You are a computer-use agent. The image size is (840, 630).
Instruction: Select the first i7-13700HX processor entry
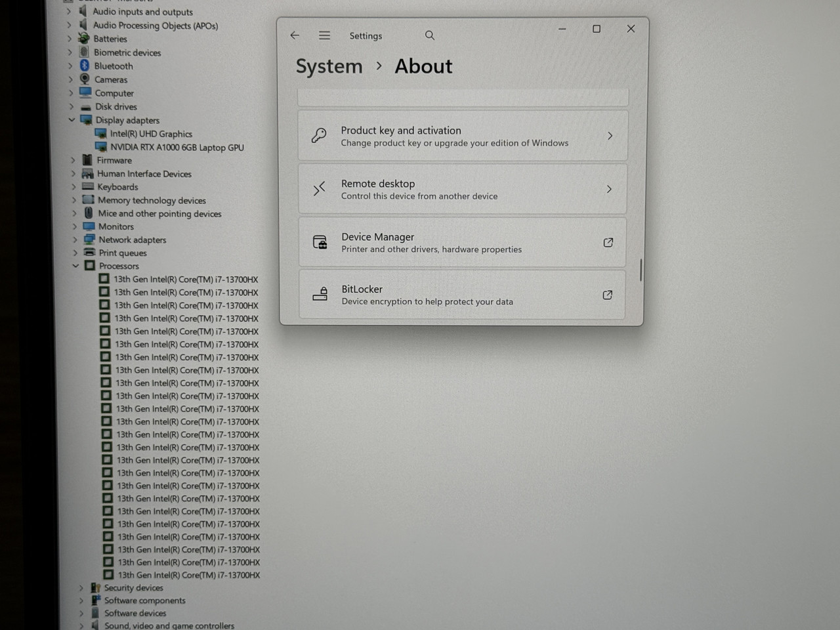(186, 280)
